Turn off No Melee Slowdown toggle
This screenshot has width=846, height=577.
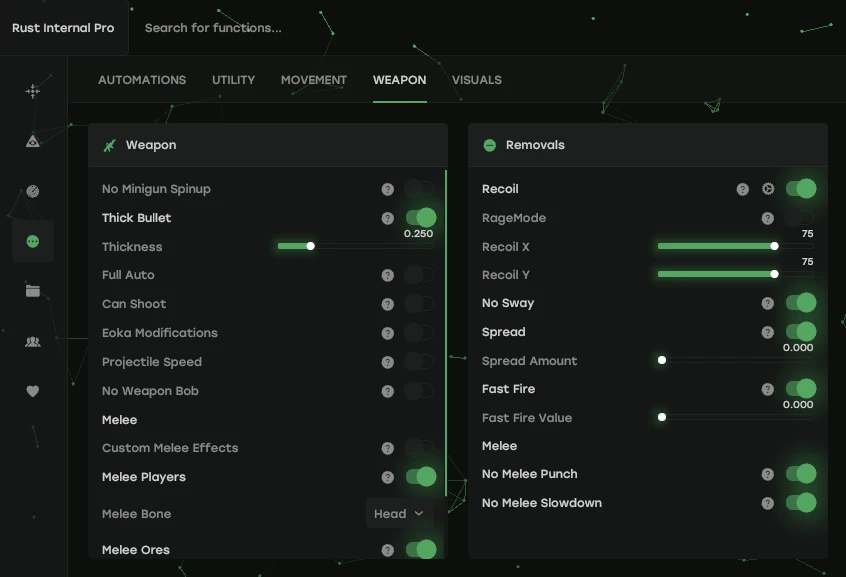pyautogui.click(x=801, y=503)
